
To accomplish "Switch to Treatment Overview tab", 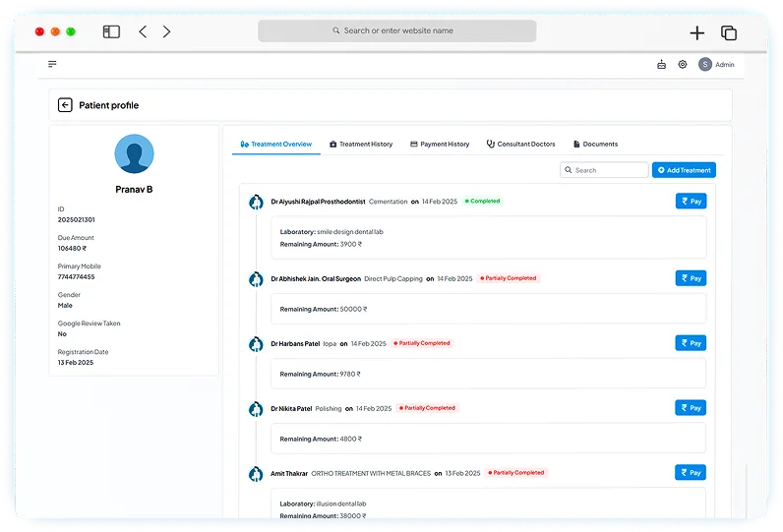I will [x=276, y=145].
